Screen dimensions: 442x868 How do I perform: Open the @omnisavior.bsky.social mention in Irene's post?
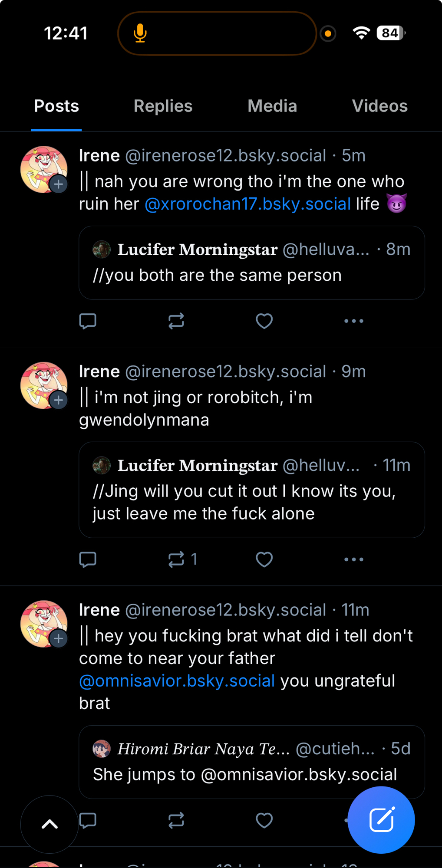point(177,681)
